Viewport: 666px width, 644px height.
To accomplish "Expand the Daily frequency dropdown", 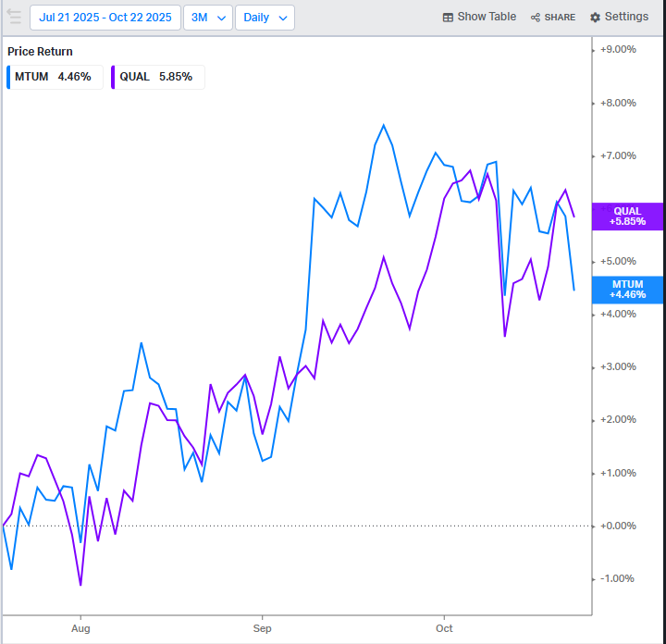I will pos(265,17).
